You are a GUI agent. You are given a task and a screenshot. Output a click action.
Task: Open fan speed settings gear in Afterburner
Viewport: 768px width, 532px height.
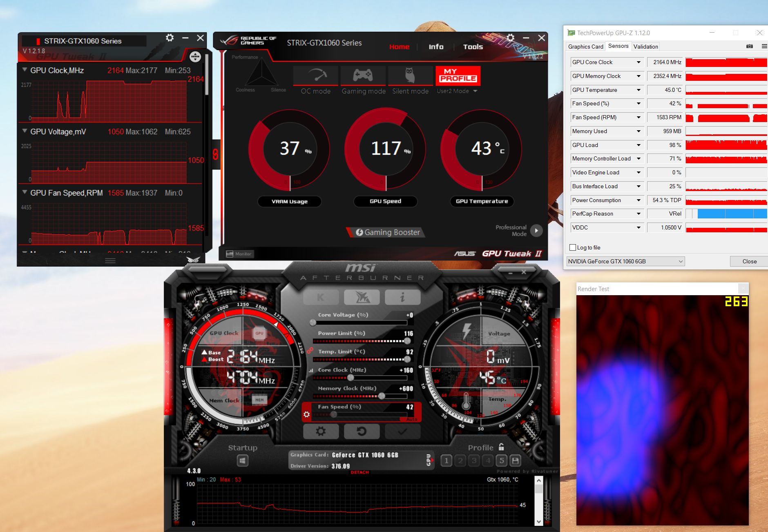click(307, 414)
